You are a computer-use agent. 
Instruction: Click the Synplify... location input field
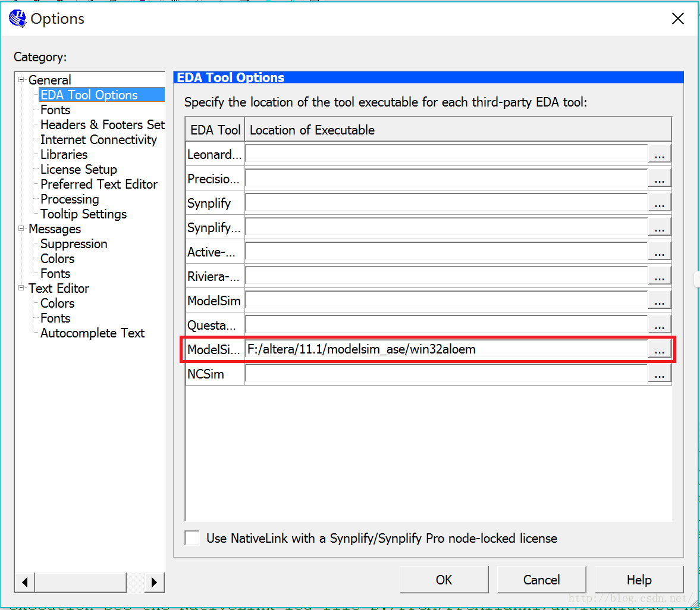[447, 227]
